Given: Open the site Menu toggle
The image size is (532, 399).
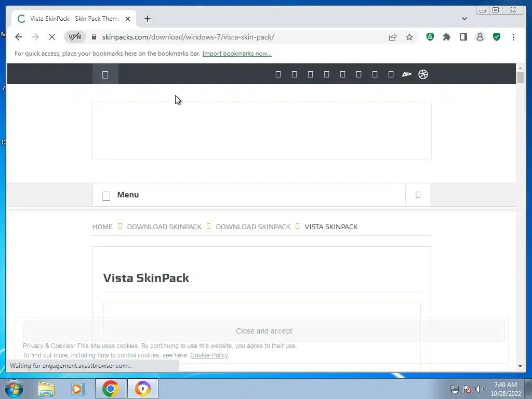Looking at the screenshot, I should [x=121, y=195].
